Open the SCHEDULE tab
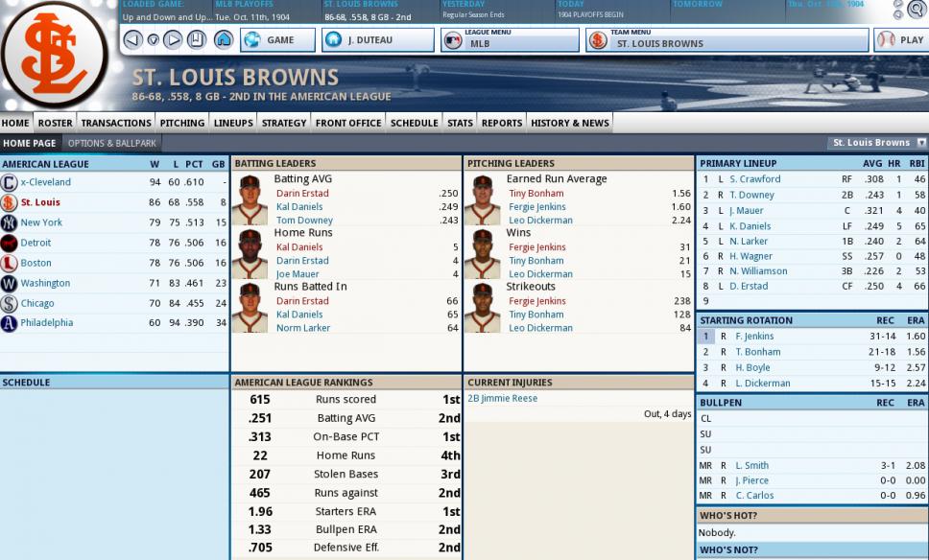Viewport: 929px width, 560px height. [415, 123]
